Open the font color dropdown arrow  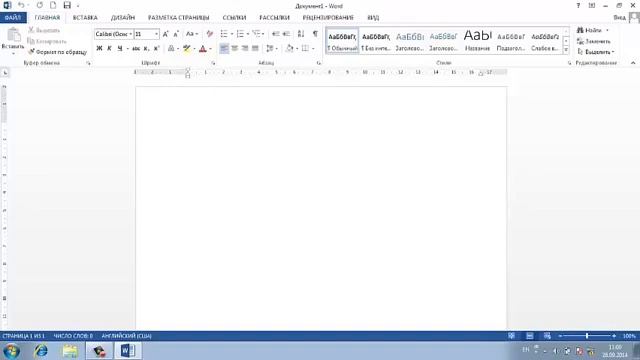210,49
